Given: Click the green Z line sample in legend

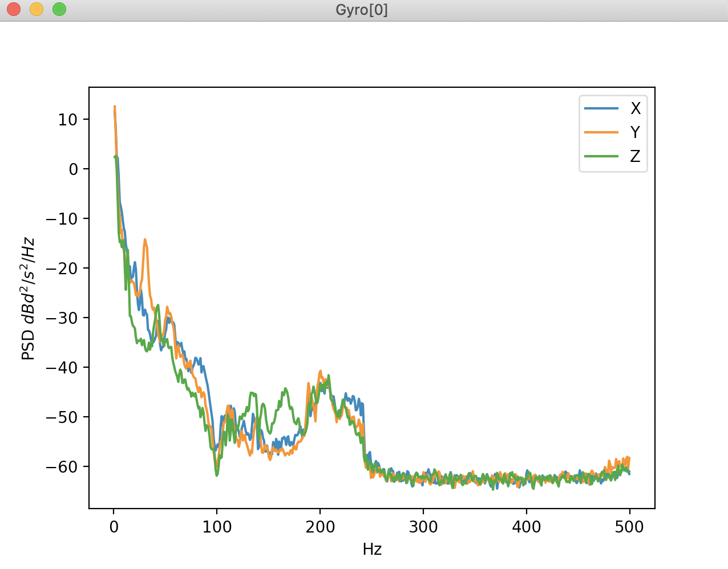Looking at the screenshot, I should [x=601, y=156].
